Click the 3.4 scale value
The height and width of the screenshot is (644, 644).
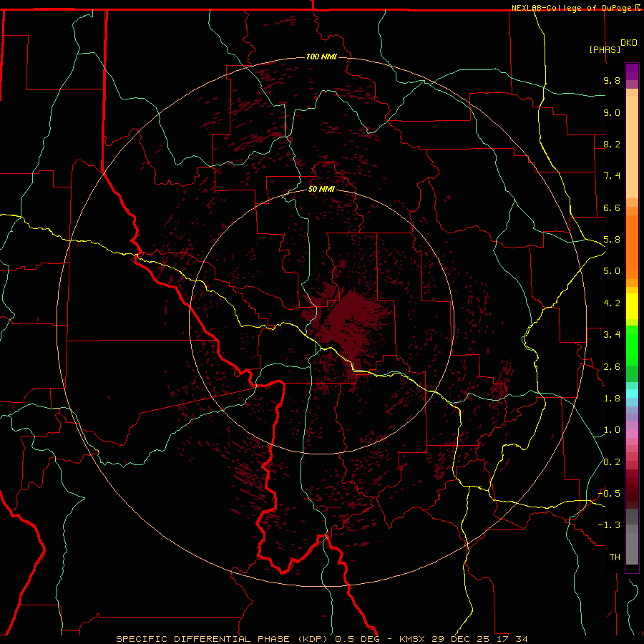[612, 335]
